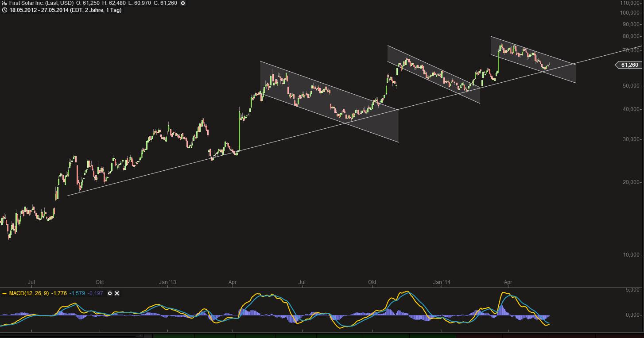Click the 40,000 price axis label
644x338 pixels.
point(632,109)
